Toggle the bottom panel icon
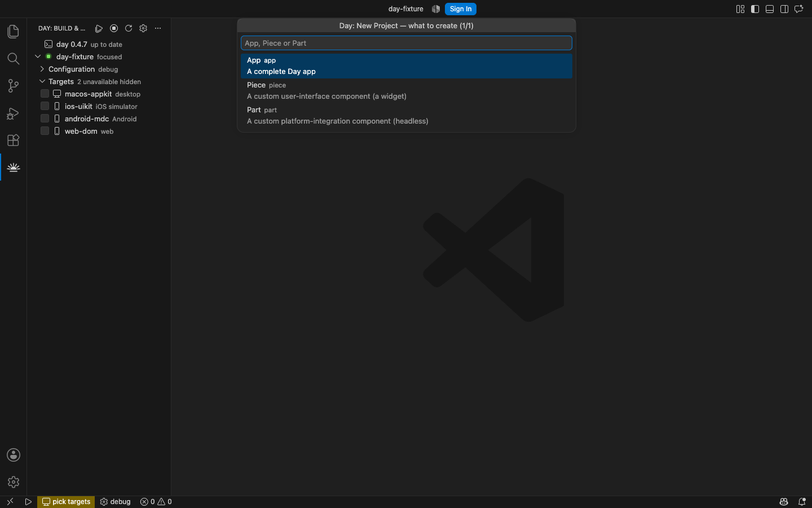 pos(770,9)
